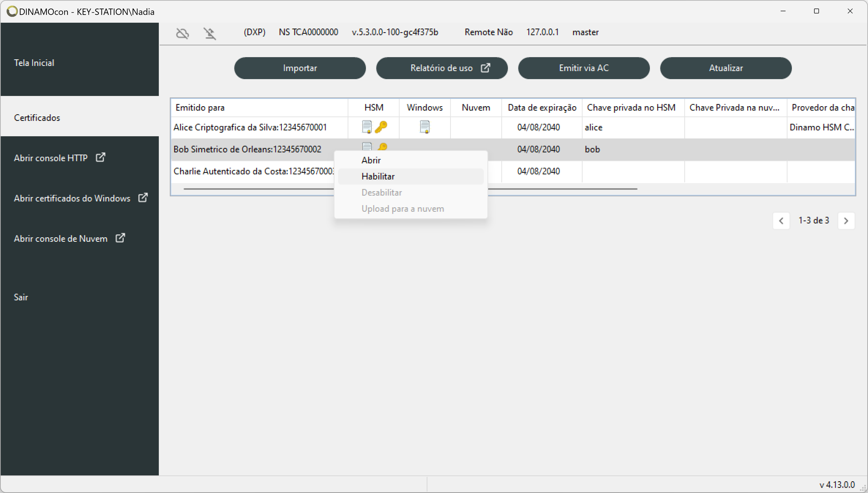Click Dinamo HSM C.. provider cell
The width and height of the screenshot is (868, 493).
pyautogui.click(x=821, y=127)
